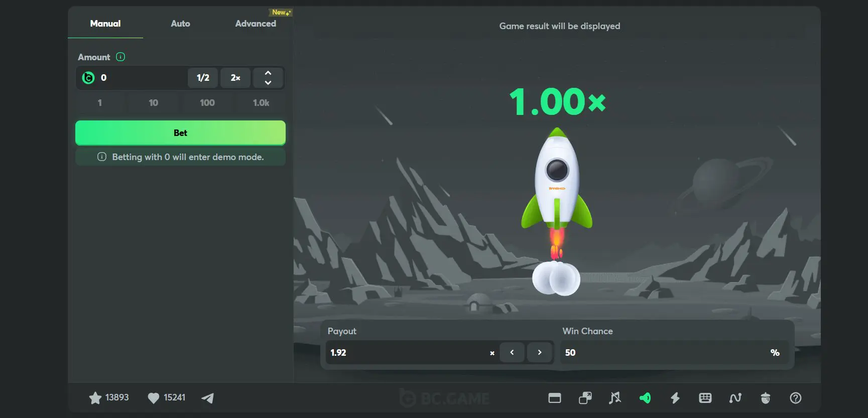Image resolution: width=868 pixels, height=418 pixels.
Task: Open the pop-out window icon
Action: 585,398
